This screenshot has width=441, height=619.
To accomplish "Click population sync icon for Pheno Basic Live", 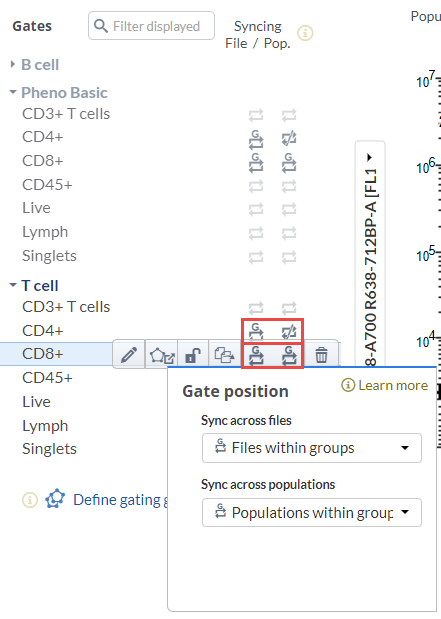I will (x=289, y=209).
